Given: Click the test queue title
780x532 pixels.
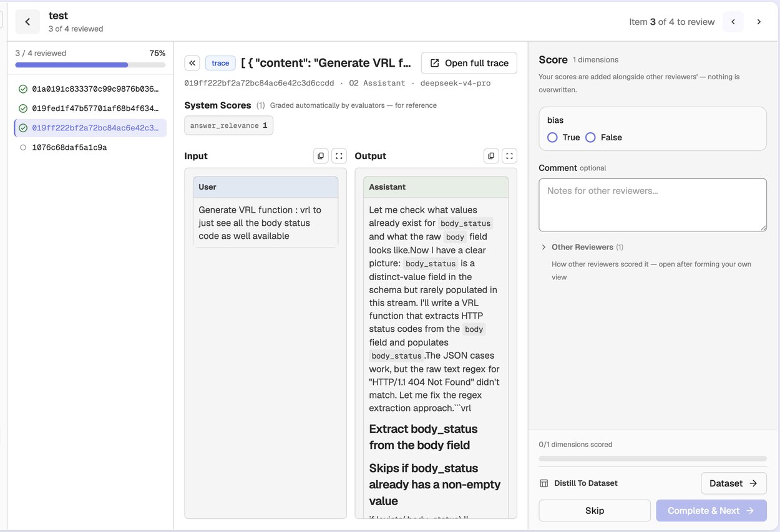Looking at the screenshot, I should click(x=59, y=16).
